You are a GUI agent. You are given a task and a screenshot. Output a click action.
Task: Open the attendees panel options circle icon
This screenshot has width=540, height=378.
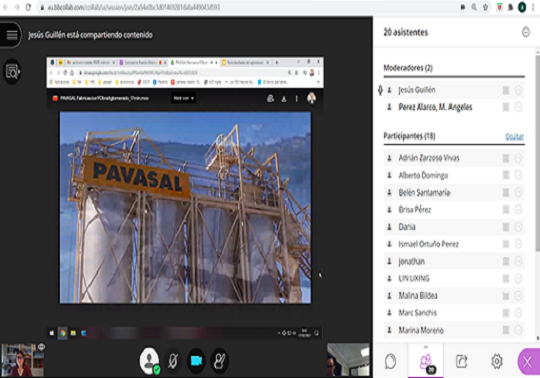[x=526, y=32]
